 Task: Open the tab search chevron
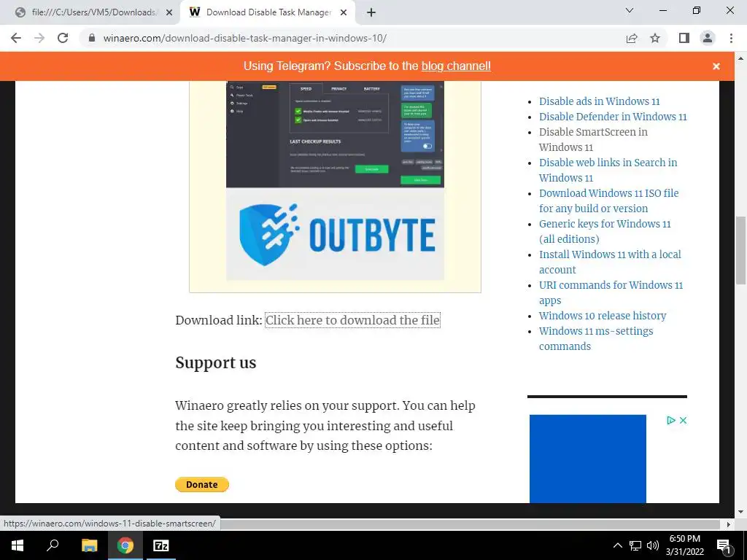coord(630,10)
